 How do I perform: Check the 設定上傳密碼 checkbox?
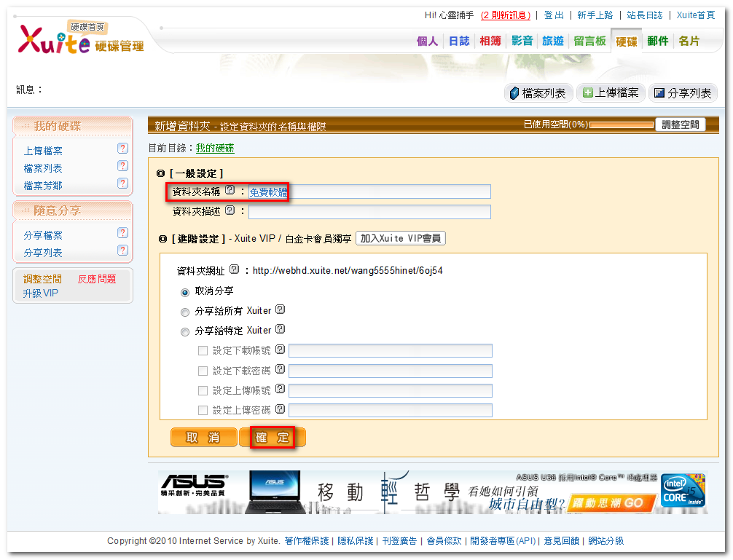click(203, 411)
